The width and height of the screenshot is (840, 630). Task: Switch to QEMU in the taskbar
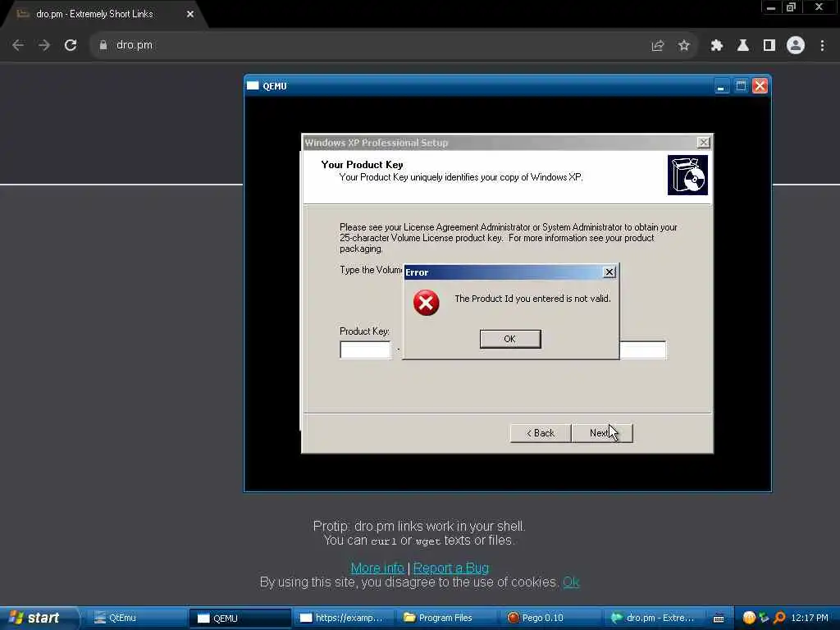click(x=240, y=618)
